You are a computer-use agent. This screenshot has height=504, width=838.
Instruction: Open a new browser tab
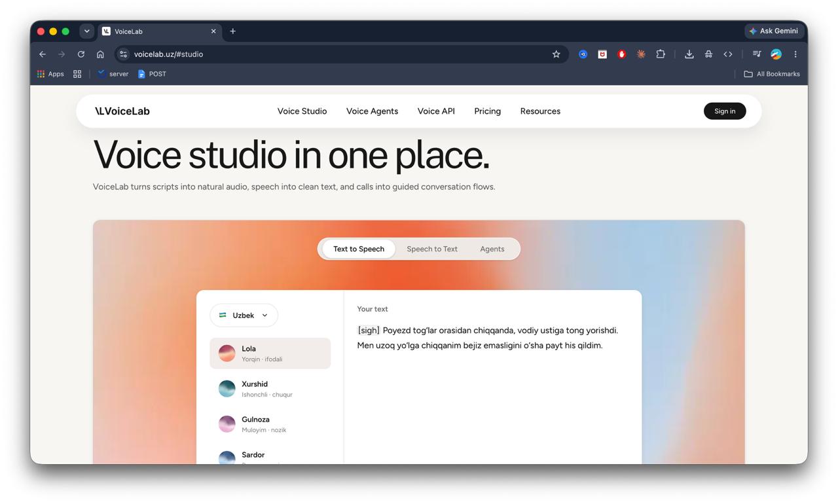[232, 31]
